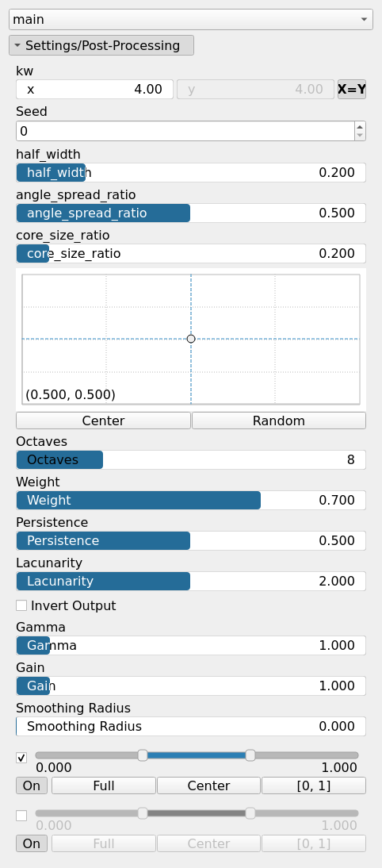Image resolution: width=382 pixels, height=868 pixels.
Task: Click the point handle in the 2D position pad
Action: [191, 339]
